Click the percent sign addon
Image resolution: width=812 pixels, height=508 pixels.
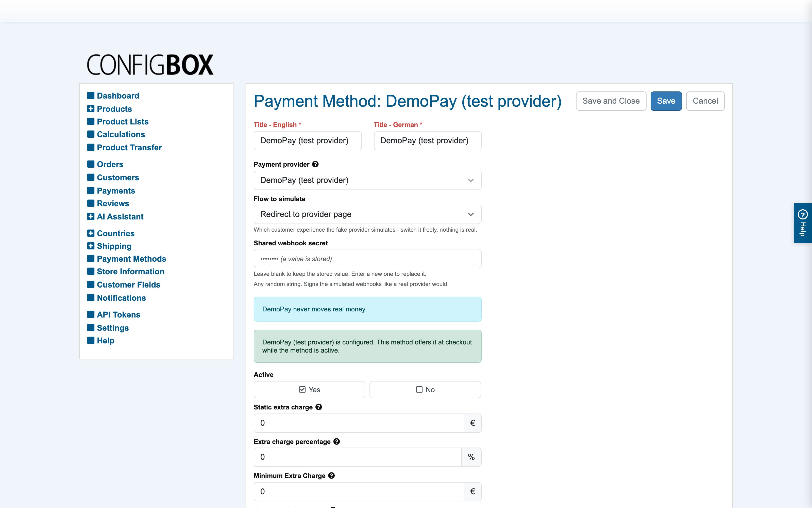[x=471, y=457]
